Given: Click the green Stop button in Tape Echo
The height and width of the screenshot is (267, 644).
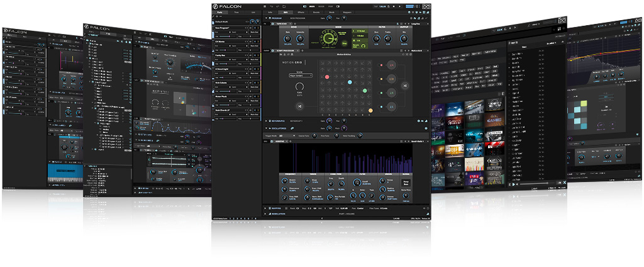Looking at the screenshot, I should point(344,43).
